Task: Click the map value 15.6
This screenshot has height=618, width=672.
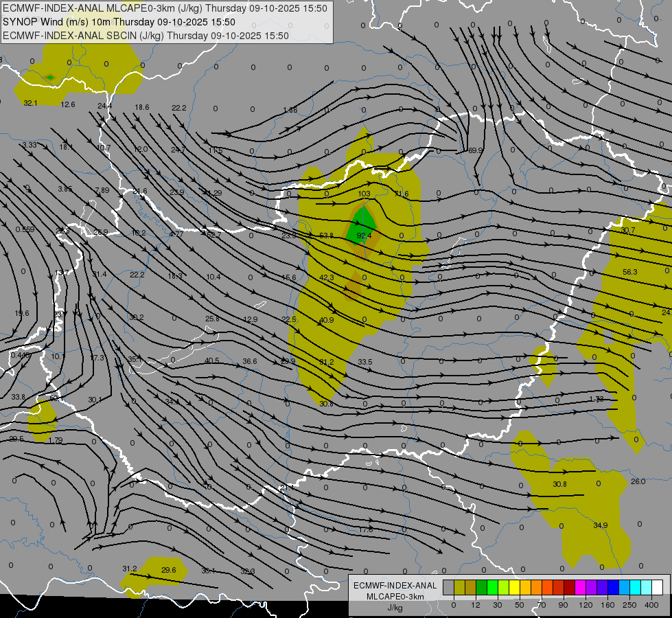Action: (x=289, y=277)
